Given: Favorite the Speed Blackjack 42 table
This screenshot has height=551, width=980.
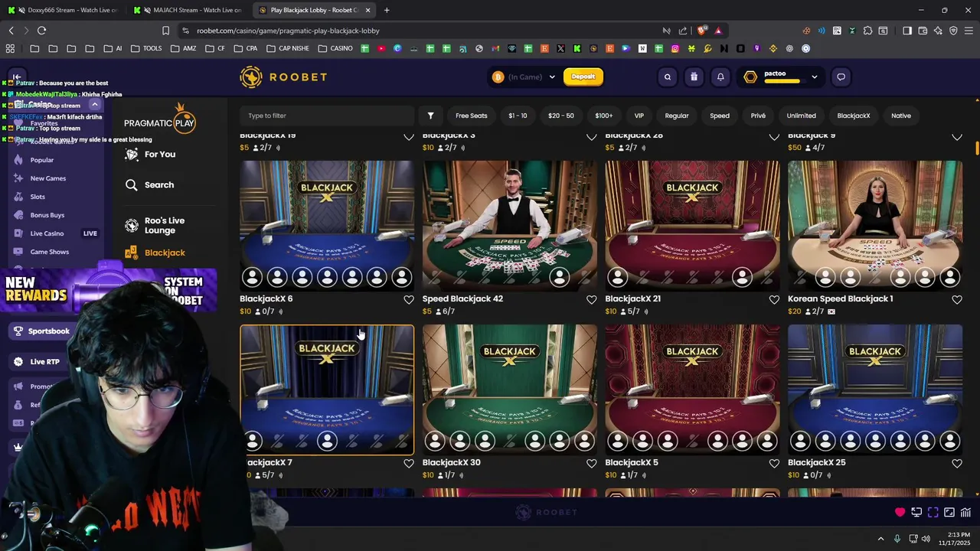Looking at the screenshot, I should [591, 299].
